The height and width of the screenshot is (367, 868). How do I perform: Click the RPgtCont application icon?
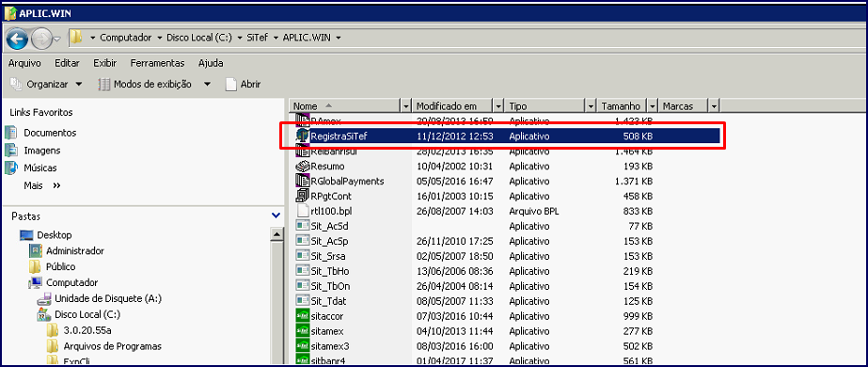[x=302, y=196]
